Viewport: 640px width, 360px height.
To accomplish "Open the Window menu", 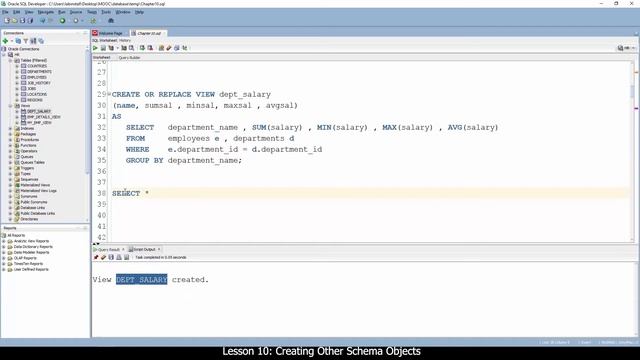I will coord(123,12).
